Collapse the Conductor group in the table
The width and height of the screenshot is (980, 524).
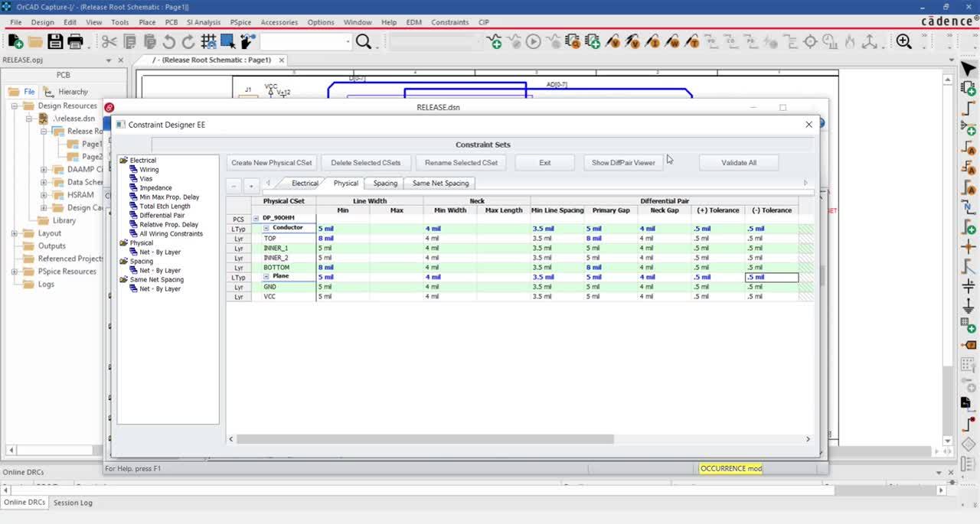(266, 227)
